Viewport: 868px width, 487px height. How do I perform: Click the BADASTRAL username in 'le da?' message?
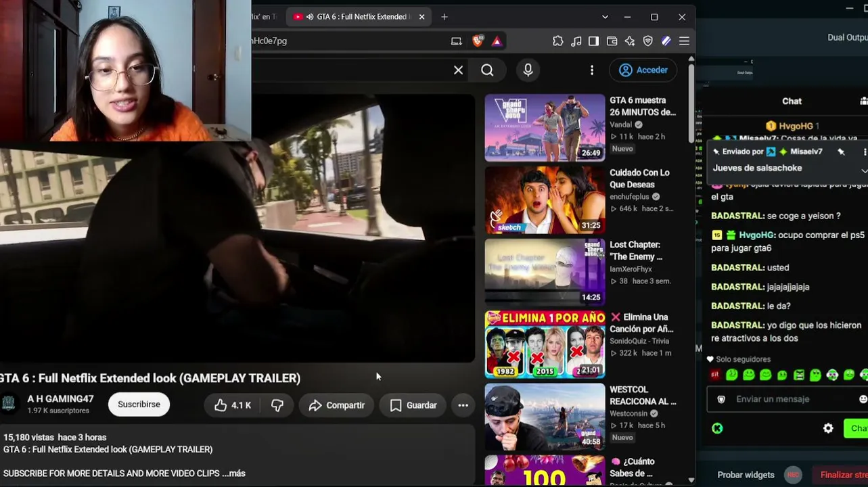click(738, 306)
